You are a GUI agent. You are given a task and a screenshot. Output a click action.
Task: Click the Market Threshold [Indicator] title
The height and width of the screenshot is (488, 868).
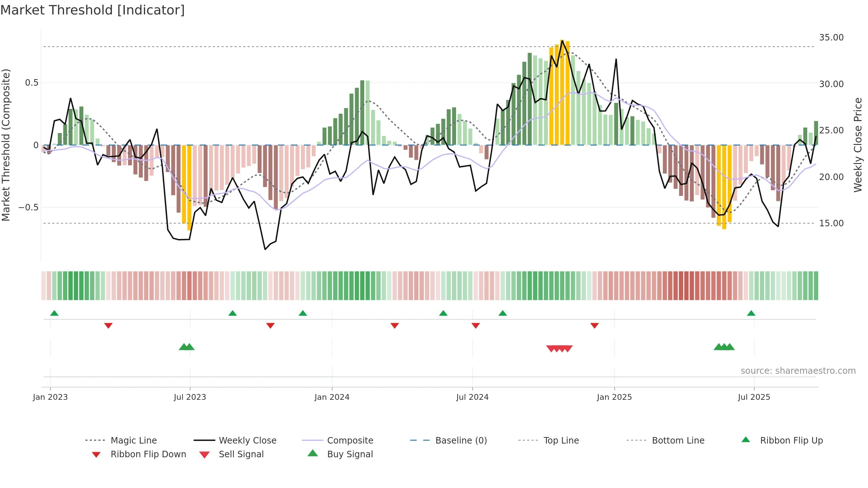pos(93,10)
